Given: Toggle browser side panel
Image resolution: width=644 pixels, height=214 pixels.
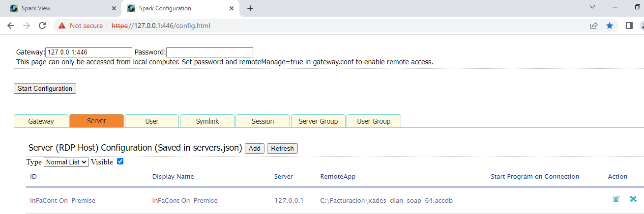Looking at the screenshot, I should pyautogui.click(x=629, y=26).
